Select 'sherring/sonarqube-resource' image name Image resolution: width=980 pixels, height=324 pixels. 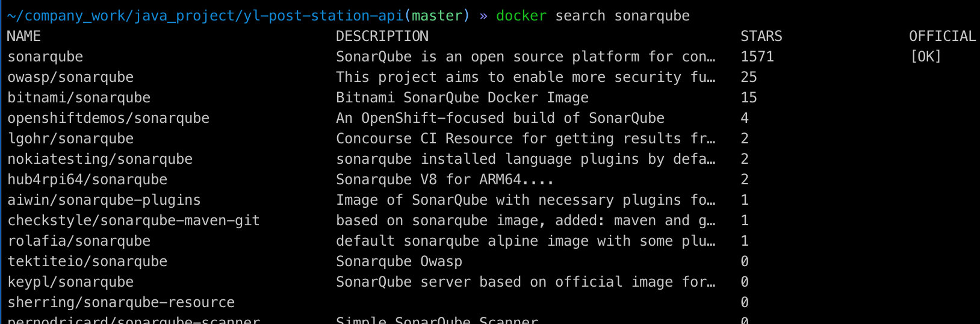[x=121, y=303]
